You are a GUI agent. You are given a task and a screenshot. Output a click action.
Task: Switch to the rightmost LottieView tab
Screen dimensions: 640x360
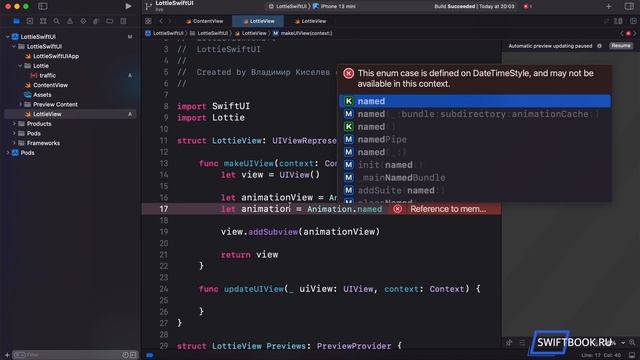point(310,21)
